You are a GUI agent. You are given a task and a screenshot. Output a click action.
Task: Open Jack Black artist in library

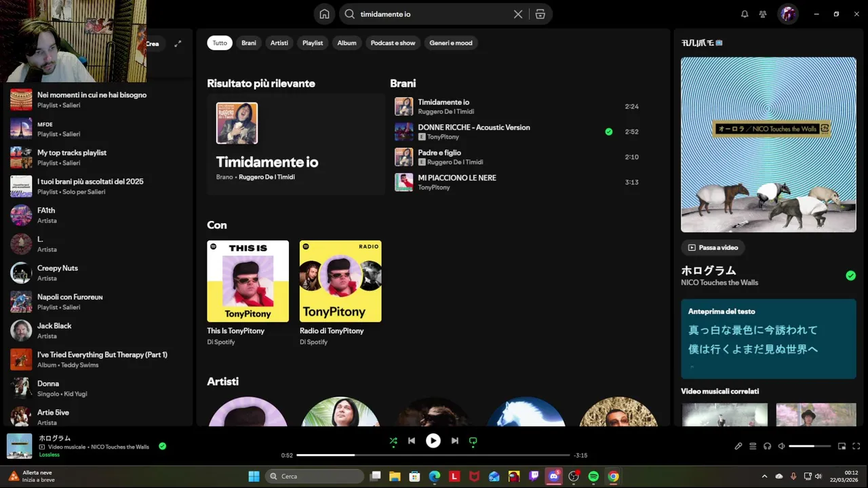98,330
